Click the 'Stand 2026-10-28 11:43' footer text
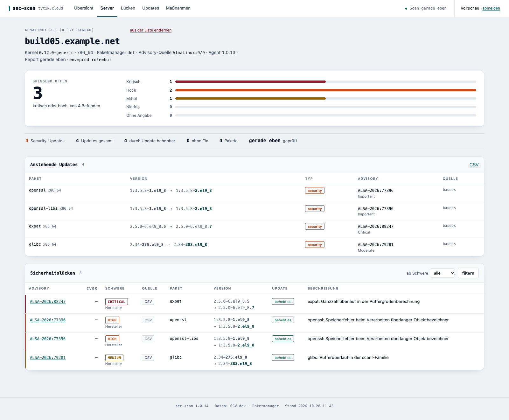Screen dimensions: 509x420 (309, 406)
